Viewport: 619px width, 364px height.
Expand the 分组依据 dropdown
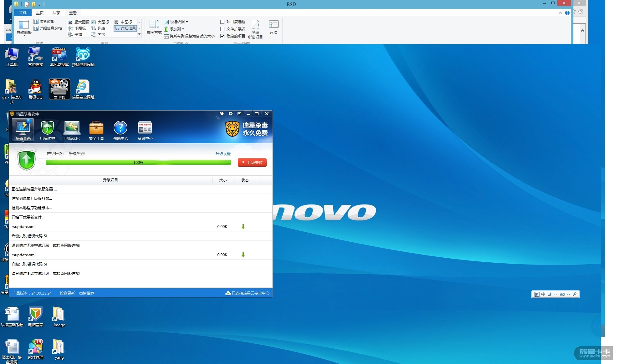tap(177, 22)
